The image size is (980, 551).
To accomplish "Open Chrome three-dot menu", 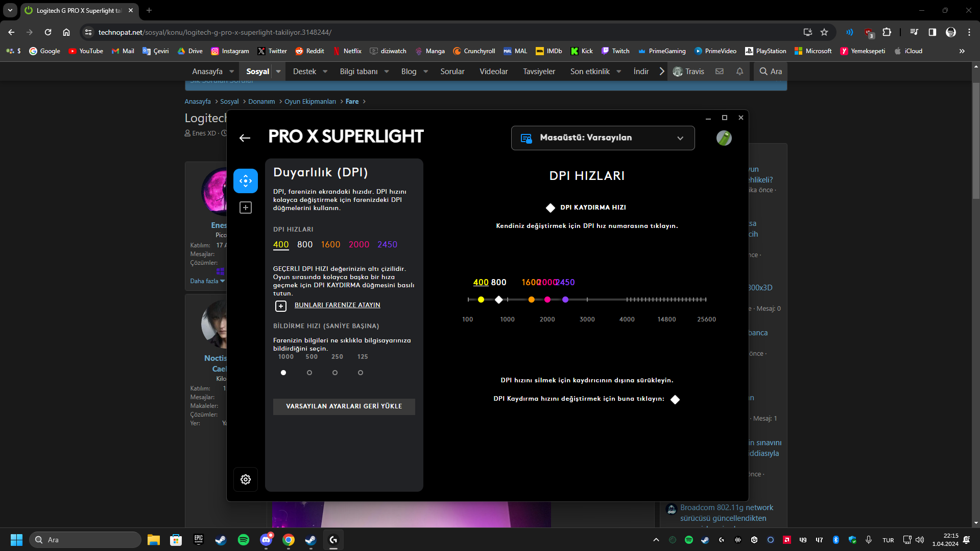I will point(969,32).
